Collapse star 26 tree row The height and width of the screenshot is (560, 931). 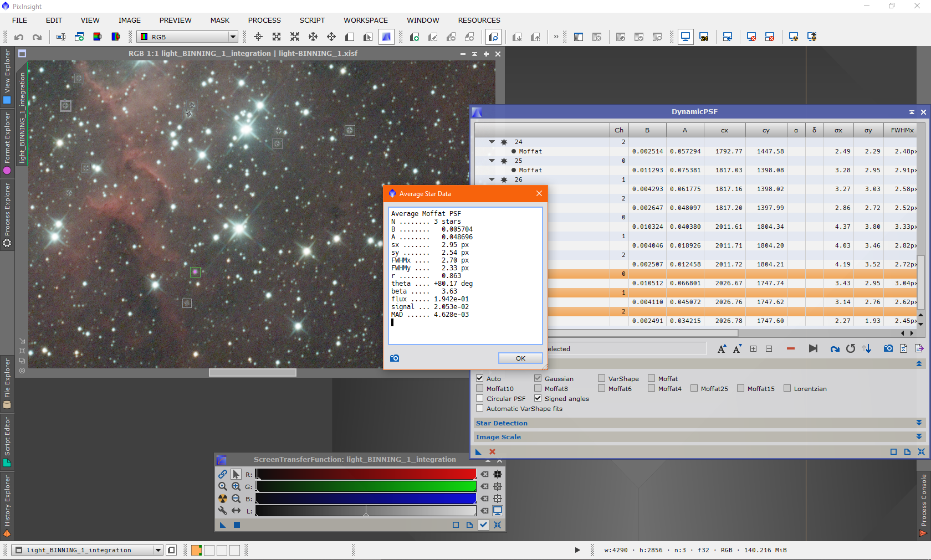point(492,179)
